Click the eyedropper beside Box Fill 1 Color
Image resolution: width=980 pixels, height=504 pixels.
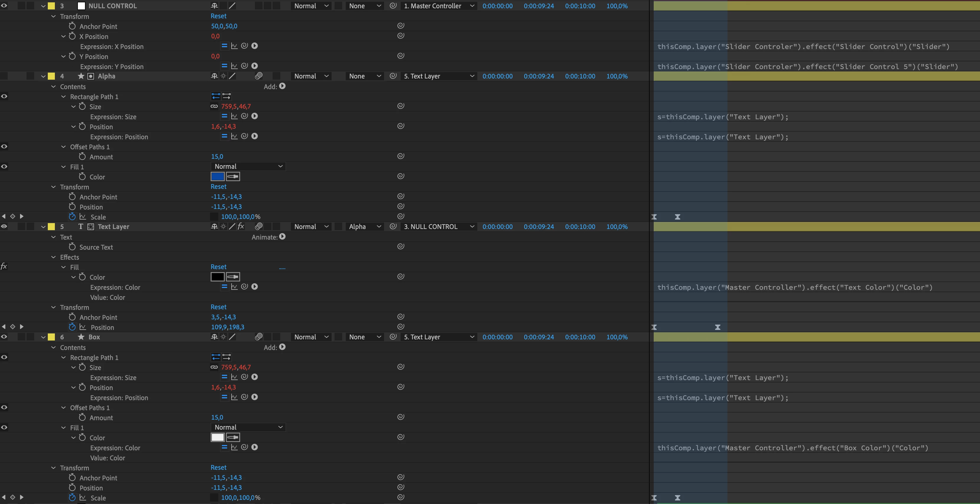[233, 437]
